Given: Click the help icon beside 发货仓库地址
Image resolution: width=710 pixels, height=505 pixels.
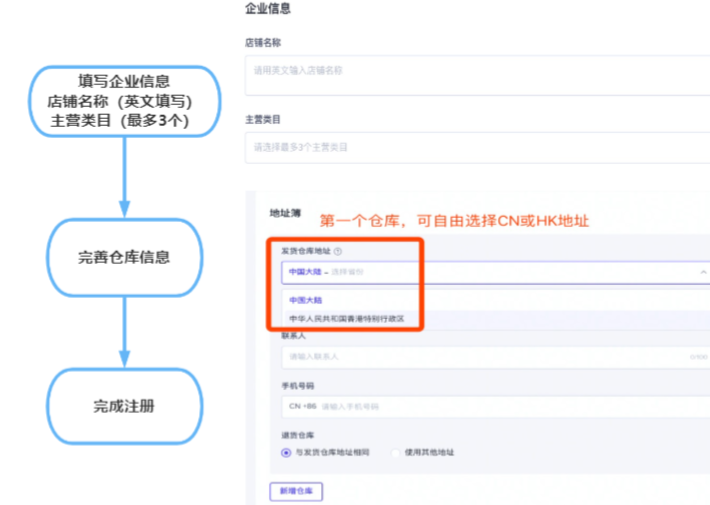Looking at the screenshot, I should click(x=337, y=252).
